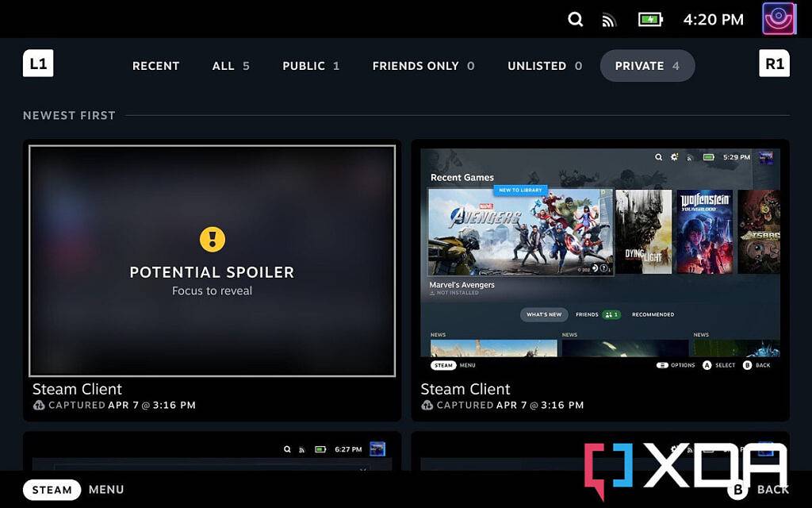The image size is (812, 508).
Task: Switch to the RECENT tab
Action: click(x=156, y=66)
